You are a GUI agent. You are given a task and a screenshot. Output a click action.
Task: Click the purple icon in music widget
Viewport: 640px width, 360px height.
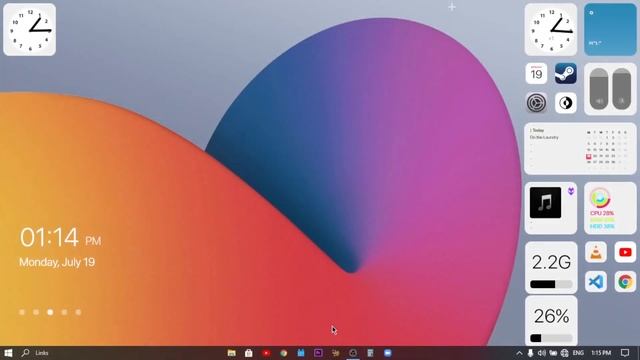pyautogui.click(x=571, y=191)
